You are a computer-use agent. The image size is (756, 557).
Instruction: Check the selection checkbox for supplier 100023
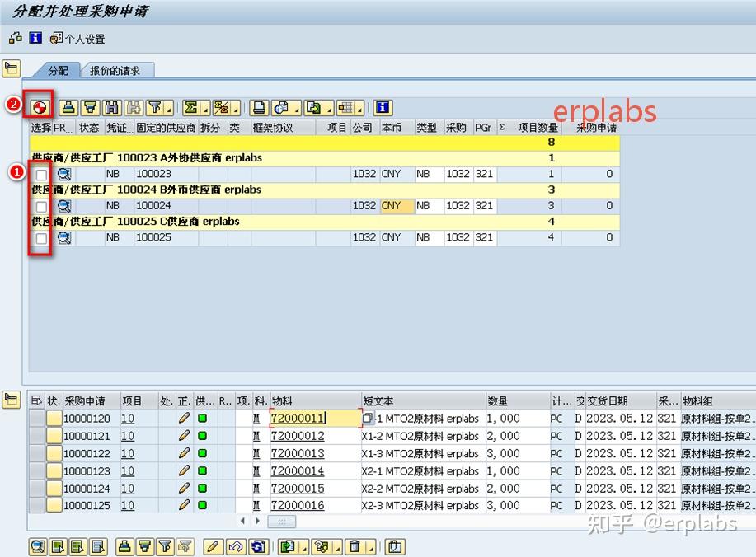(x=39, y=174)
